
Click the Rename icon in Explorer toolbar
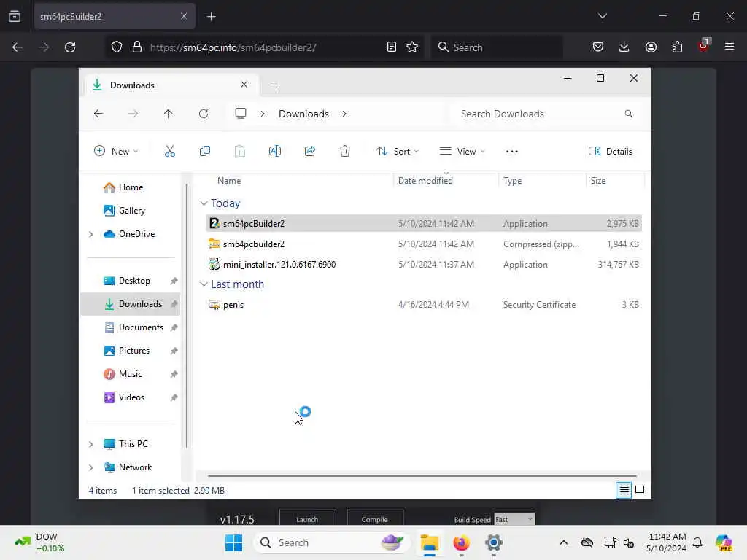pyautogui.click(x=275, y=152)
